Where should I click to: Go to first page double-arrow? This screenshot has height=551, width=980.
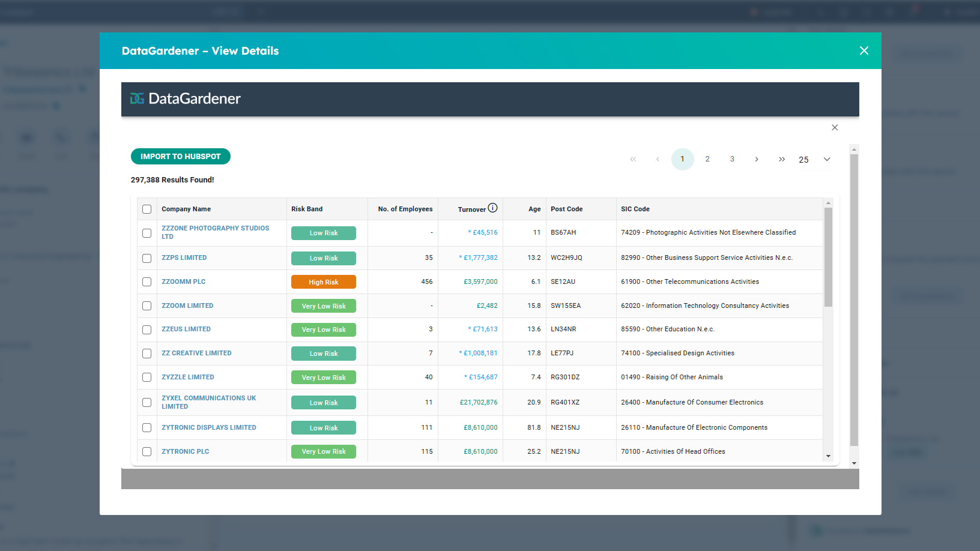pyautogui.click(x=633, y=159)
